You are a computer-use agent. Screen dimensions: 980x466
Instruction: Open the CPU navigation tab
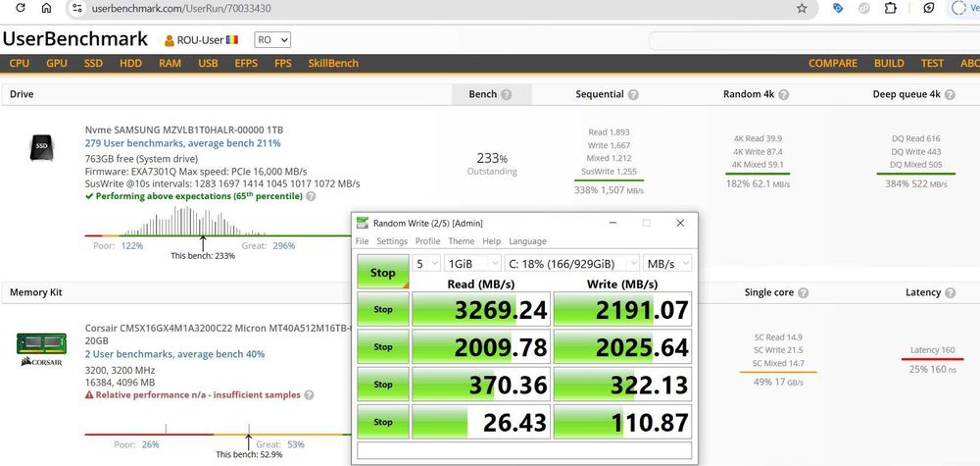(x=20, y=63)
